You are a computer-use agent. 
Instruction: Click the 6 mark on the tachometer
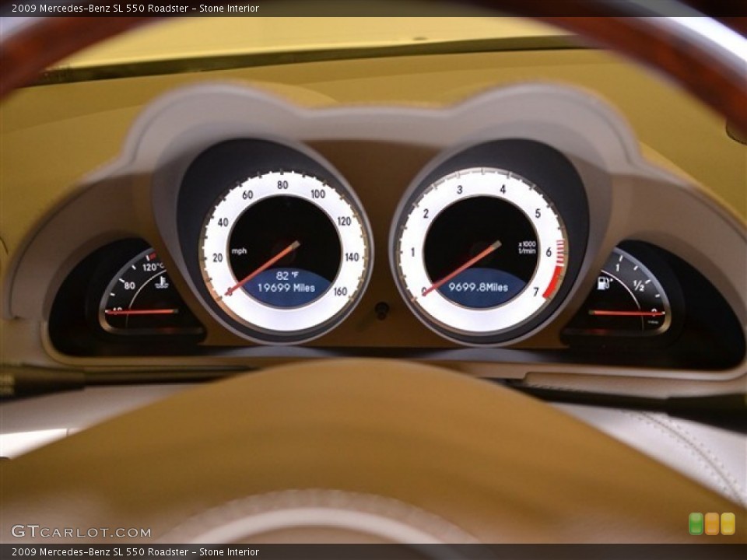(549, 252)
